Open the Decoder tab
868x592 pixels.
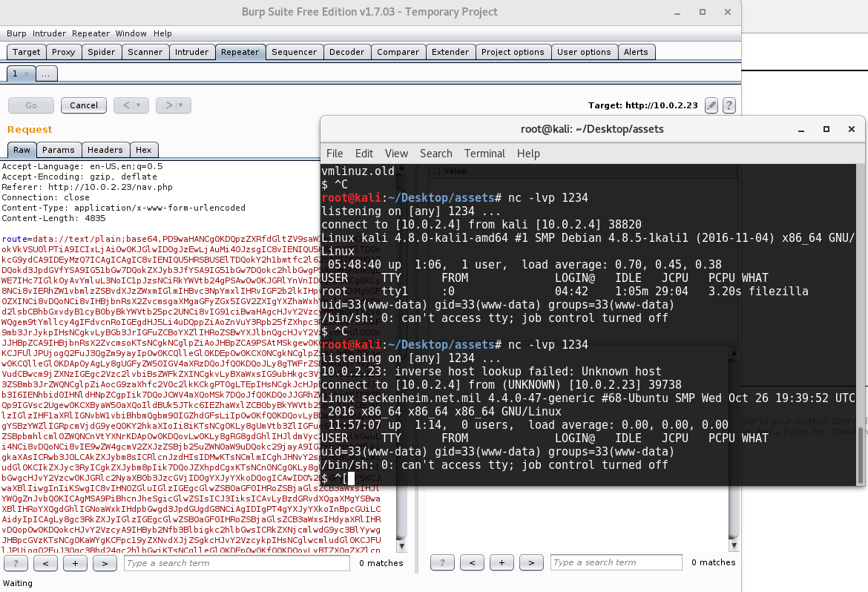point(346,52)
